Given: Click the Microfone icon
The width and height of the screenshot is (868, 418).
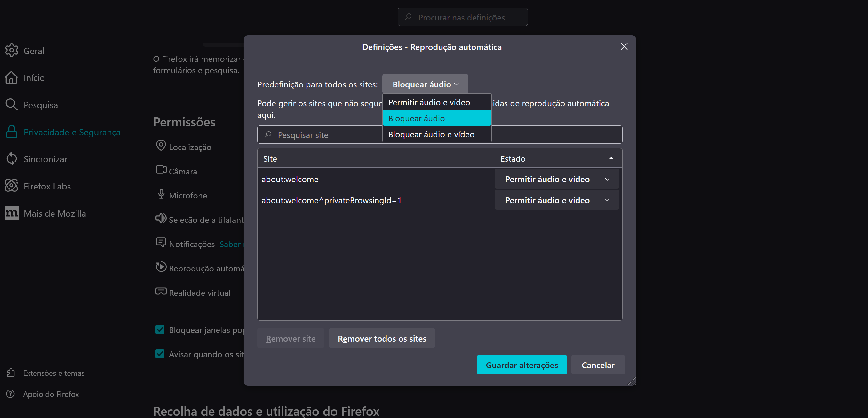Looking at the screenshot, I should pyautogui.click(x=161, y=194).
